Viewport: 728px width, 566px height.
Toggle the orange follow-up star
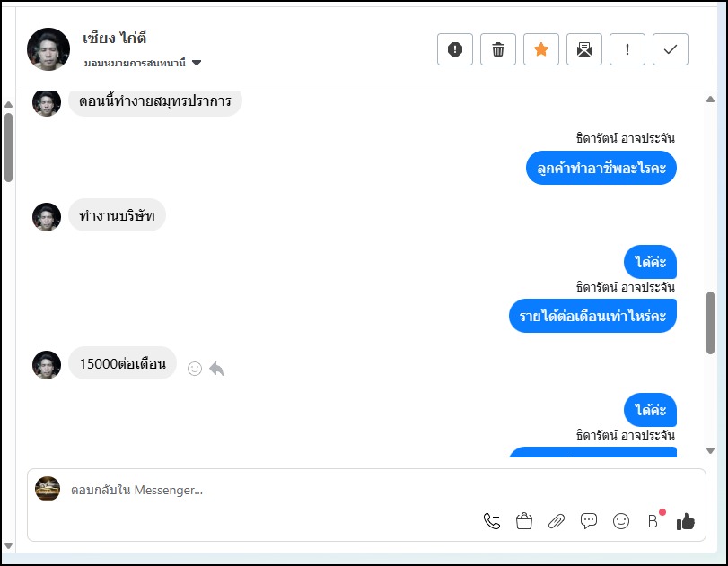(541, 50)
